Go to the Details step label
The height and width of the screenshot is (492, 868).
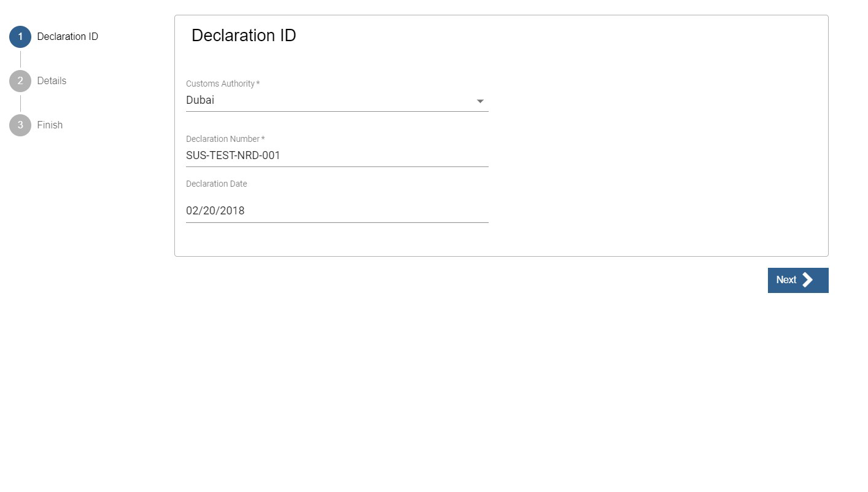point(52,81)
